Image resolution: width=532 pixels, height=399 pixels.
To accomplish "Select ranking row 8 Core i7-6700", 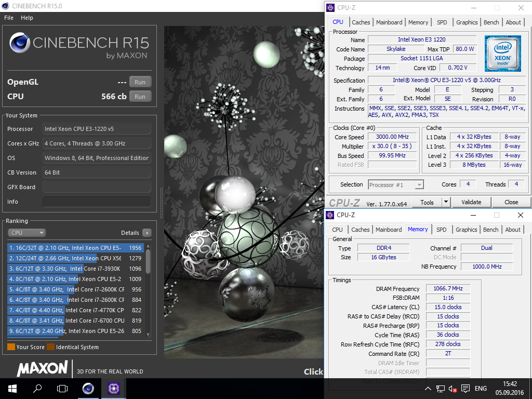I will 76,321.
